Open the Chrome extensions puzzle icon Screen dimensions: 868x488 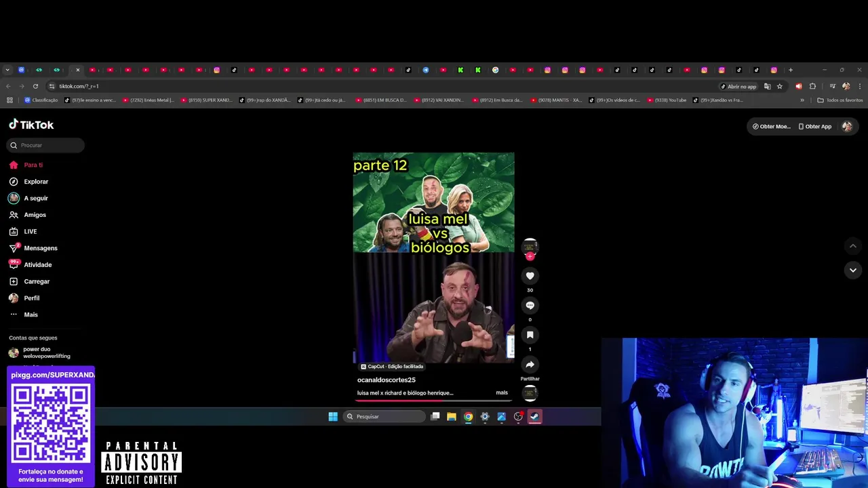[812, 86]
